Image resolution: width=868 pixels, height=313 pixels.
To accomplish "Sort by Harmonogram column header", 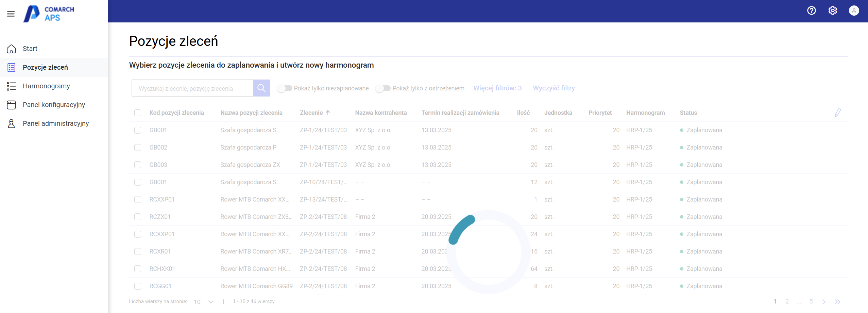I will point(645,113).
